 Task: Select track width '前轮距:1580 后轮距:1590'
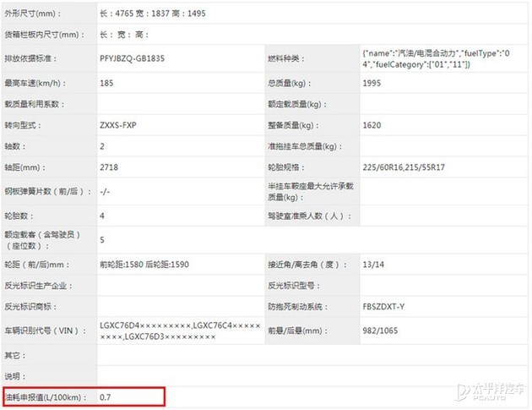pos(144,265)
